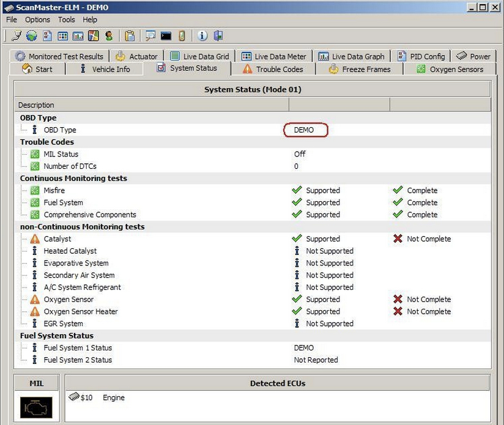Click non-Continuous Monitoring tests group heading
This screenshot has height=425, width=504.
[x=83, y=227]
